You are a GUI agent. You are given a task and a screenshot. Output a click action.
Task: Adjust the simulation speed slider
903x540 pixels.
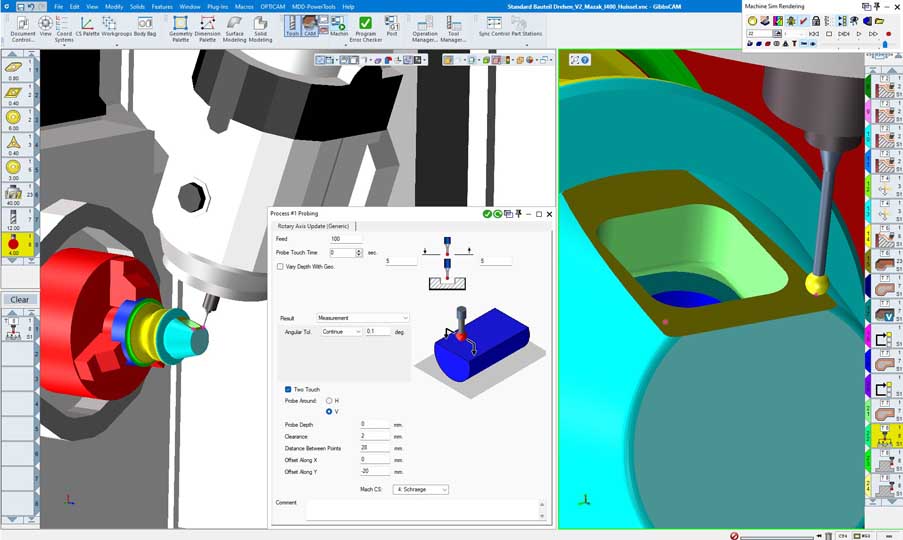[x=884, y=44]
